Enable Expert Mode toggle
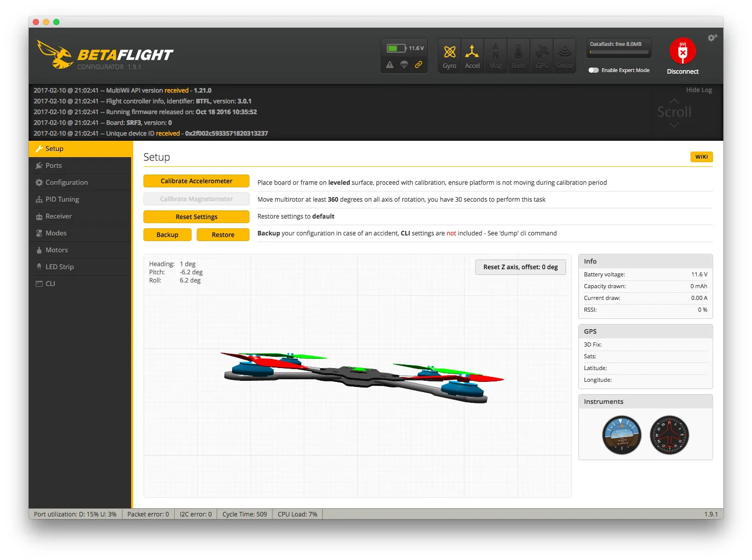 (594, 70)
